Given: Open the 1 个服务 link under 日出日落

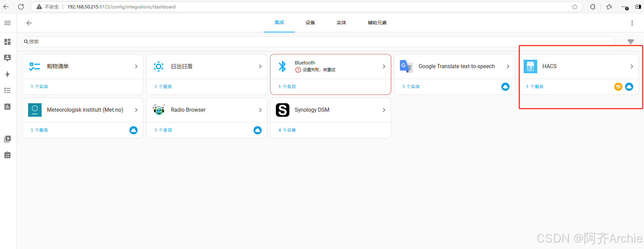Looking at the screenshot, I should [x=163, y=87].
